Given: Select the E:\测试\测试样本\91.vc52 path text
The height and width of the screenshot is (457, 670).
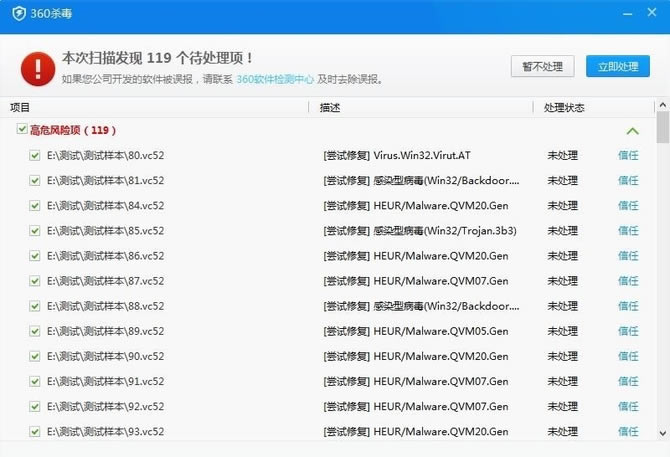Looking at the screenshot, I should tap(106, 381).
